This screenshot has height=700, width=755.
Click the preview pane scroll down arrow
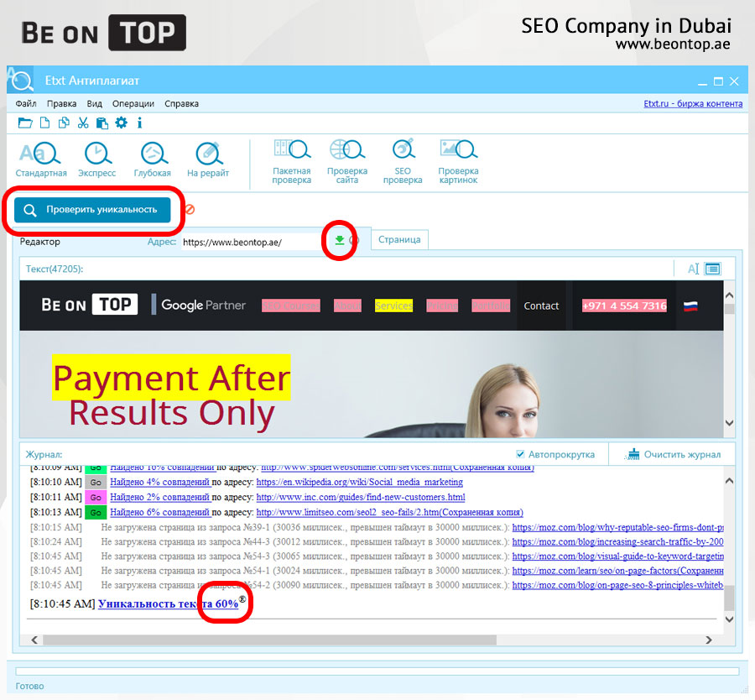(730, 423)
